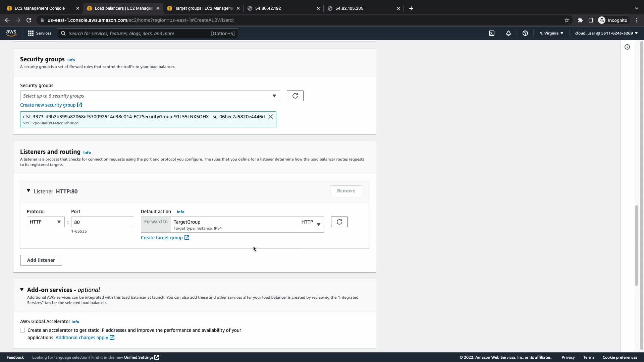
Task: Open the notifications bell icon
Action: [508, 33]
